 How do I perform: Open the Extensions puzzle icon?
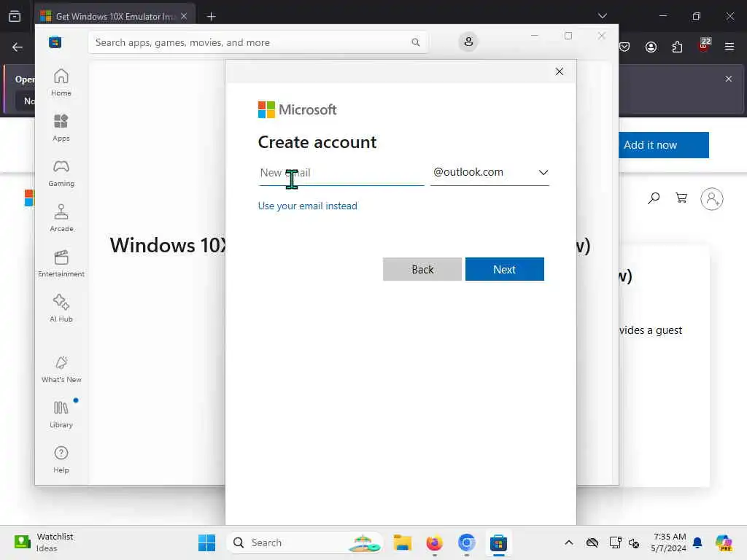click(x=677, y=47)
